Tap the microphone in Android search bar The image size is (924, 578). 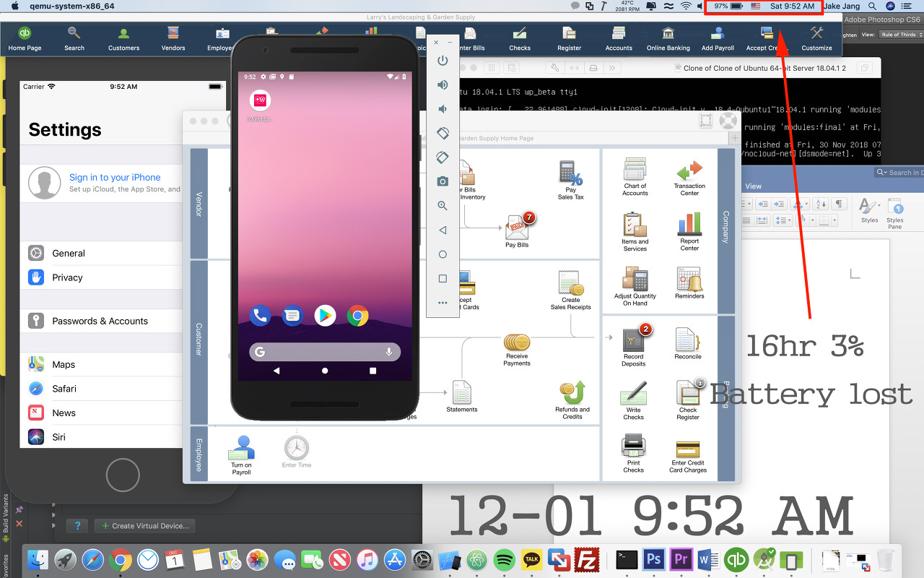(x=389, y=352)
